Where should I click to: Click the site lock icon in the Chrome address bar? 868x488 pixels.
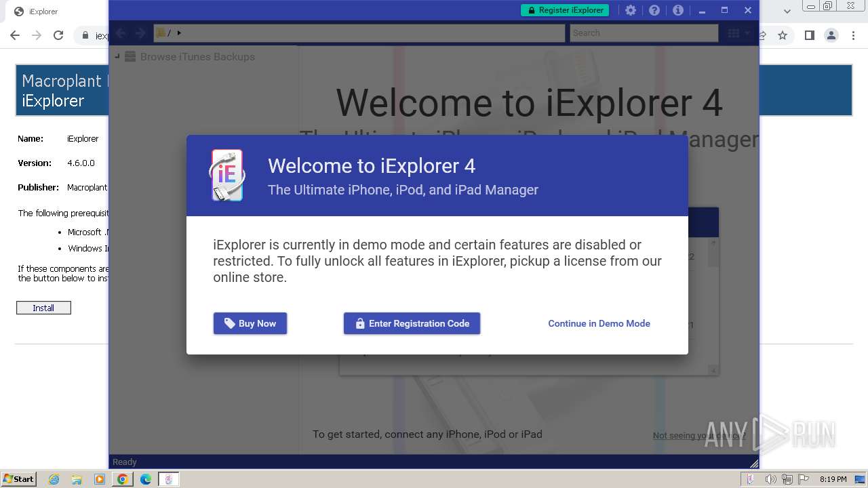[x=85, y=35]
